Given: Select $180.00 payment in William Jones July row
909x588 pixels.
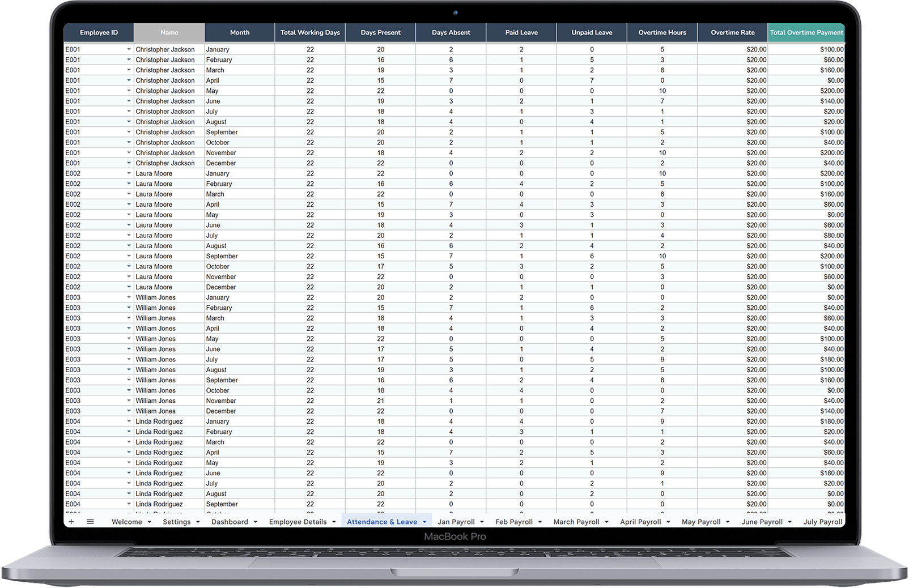Looking at the screenshot, I should pos(806,360).
